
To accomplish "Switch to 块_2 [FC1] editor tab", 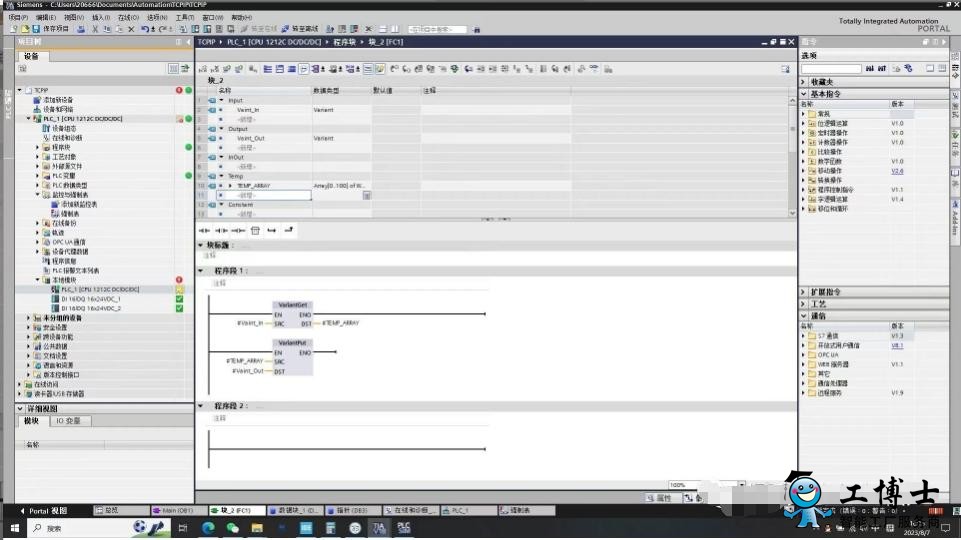I will pyautogui.click(x=236, y=510).
